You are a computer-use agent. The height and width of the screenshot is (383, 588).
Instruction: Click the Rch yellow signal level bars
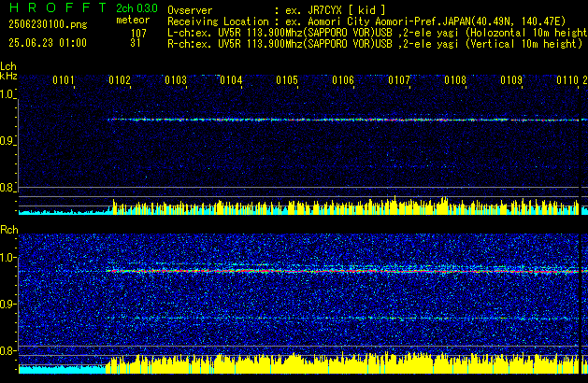[342, 363]
